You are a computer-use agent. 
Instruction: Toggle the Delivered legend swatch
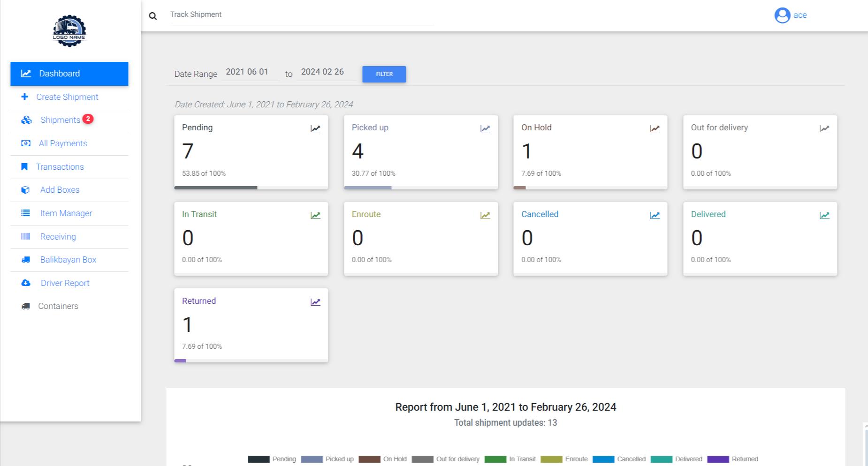(662, 459)
